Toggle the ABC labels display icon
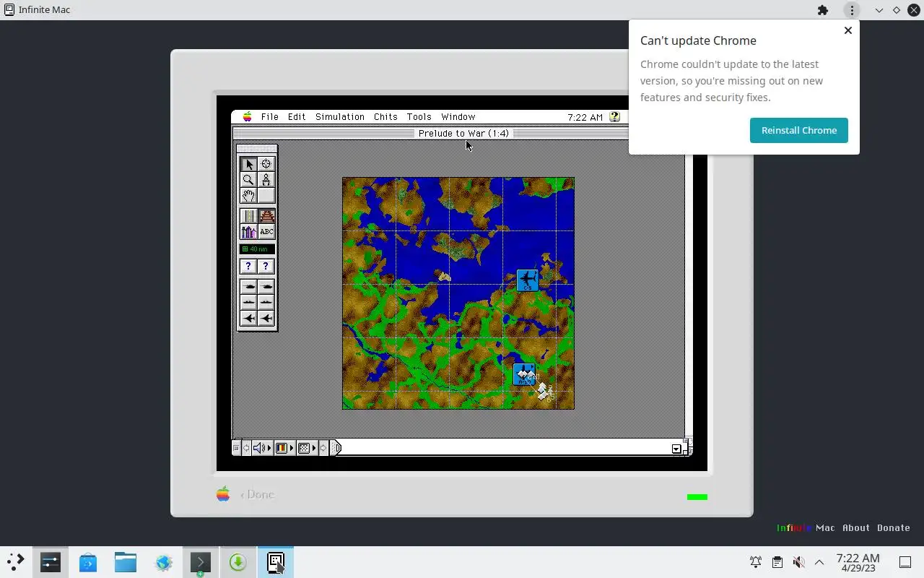The image size is (924, 578). (x=266, y=231)
